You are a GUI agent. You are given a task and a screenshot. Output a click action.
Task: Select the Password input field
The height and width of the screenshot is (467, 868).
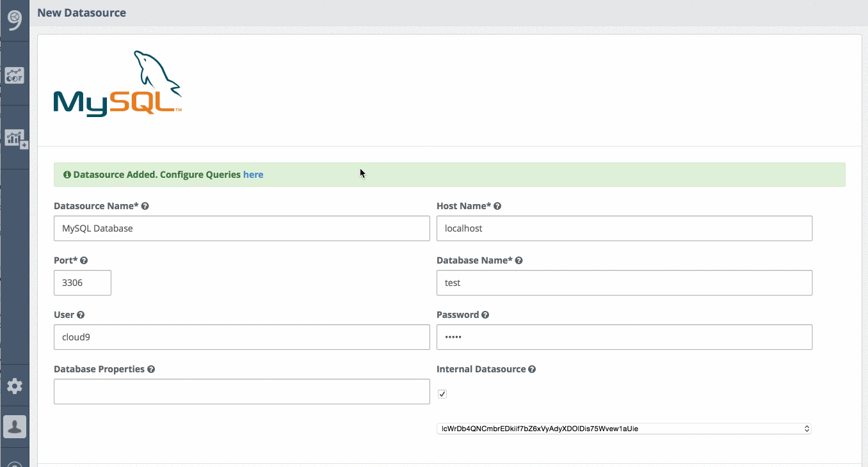point(624,337)
